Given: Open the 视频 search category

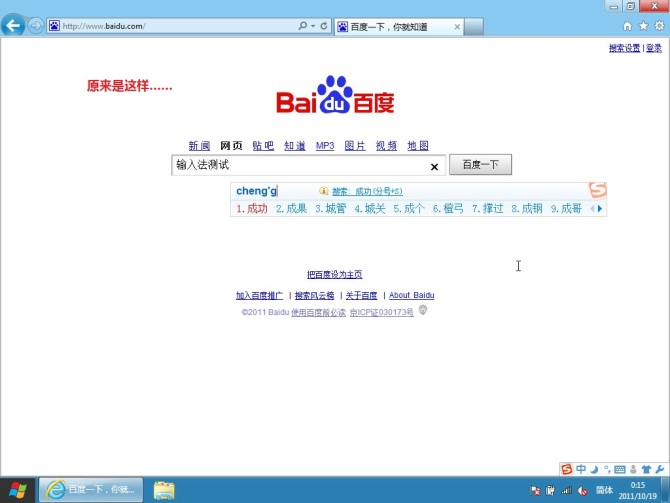Looking at the screenshot, I should [386, 146].
